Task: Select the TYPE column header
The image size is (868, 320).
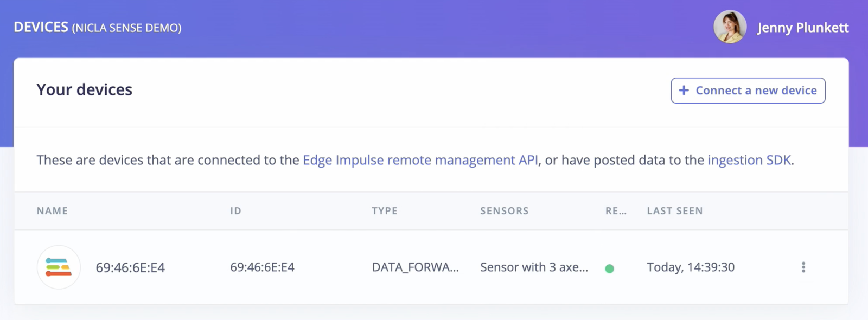Action: (385, 211)
